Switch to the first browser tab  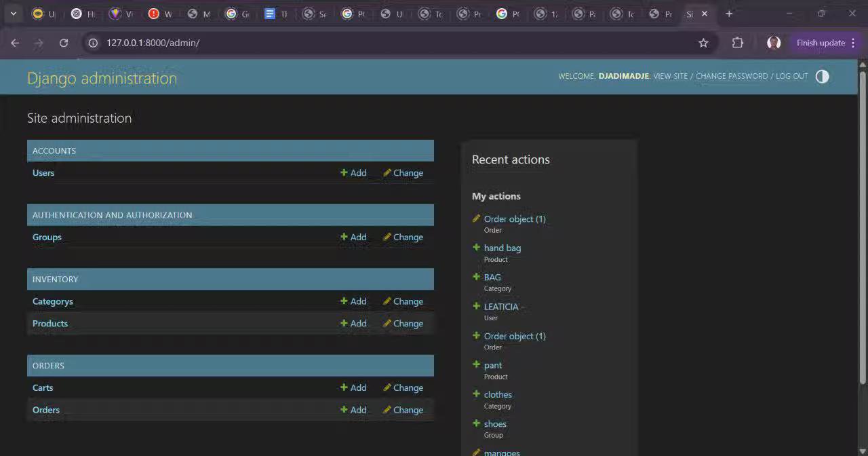[43, 14]
